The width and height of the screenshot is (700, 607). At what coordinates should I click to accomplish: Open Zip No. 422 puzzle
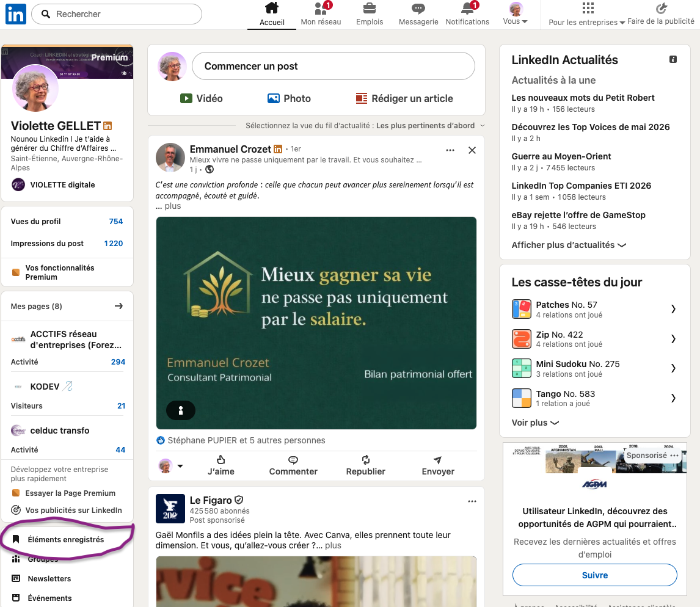pos(594,339)
